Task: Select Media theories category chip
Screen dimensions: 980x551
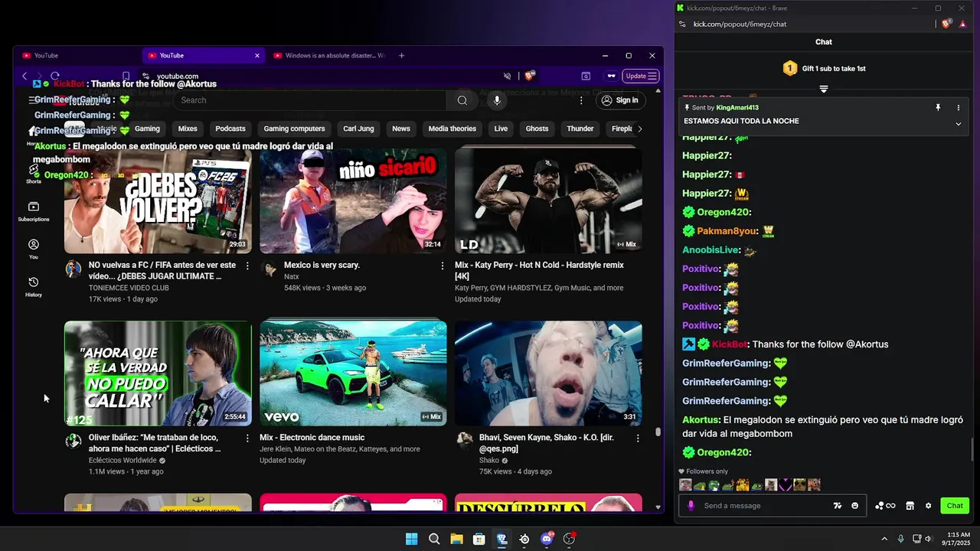Action: click(x=452, y=129)
